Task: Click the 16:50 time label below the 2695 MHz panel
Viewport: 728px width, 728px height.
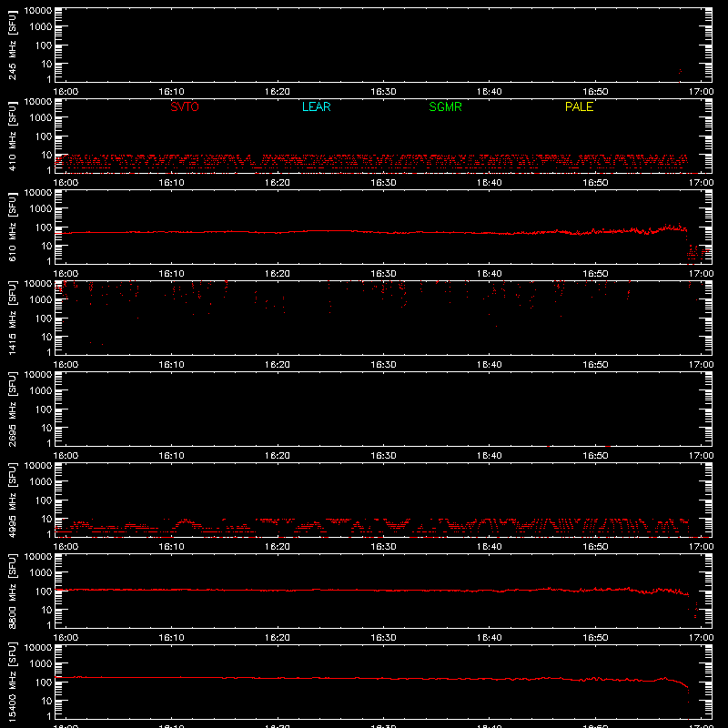Action: (595, 456)
